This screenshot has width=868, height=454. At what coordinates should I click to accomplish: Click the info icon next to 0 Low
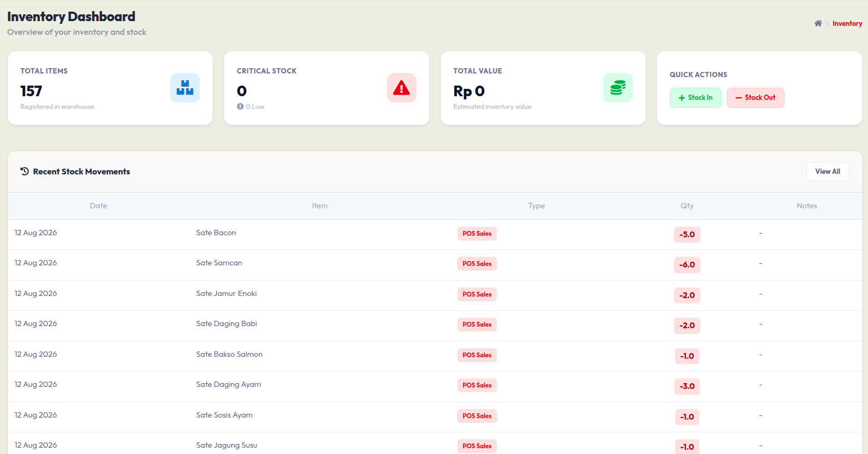[240, 107]
